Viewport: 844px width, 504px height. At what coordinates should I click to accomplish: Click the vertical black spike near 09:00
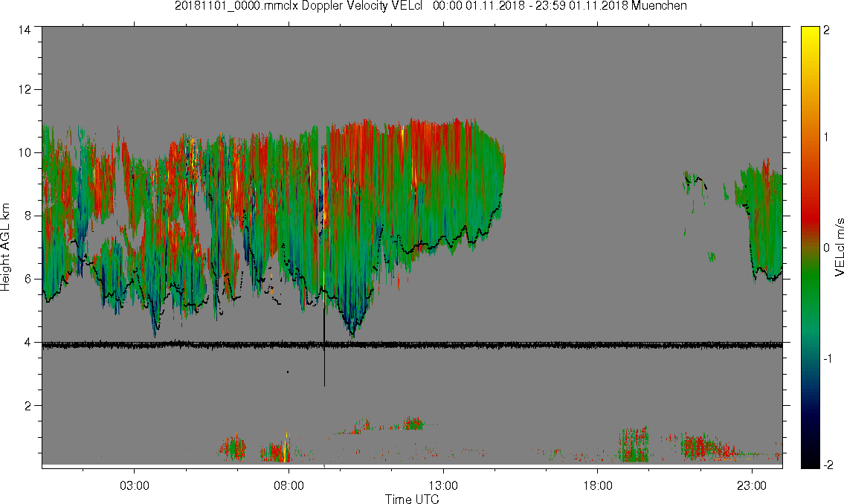(324, 344)
